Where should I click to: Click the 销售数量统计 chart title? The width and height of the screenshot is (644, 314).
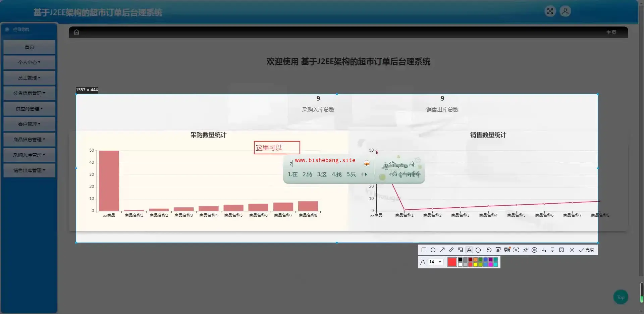point(488,135)
